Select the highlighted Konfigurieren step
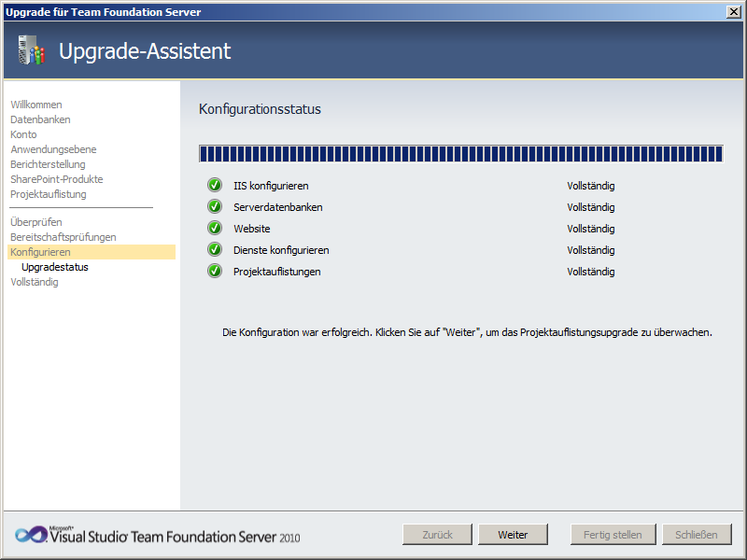The image size is (747, 560). (x=40, y=252)
